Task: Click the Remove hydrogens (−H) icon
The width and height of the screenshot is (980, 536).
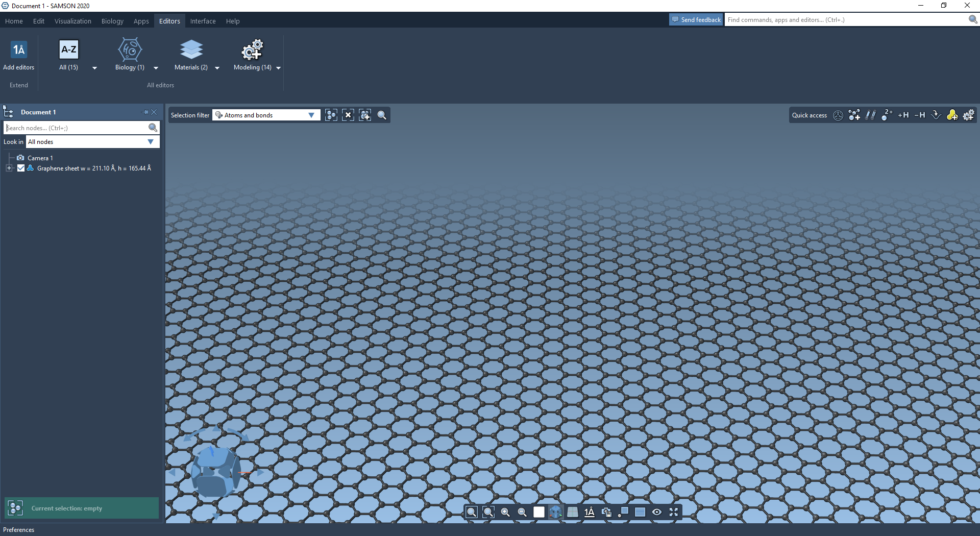Action: (x=919, y=115)
